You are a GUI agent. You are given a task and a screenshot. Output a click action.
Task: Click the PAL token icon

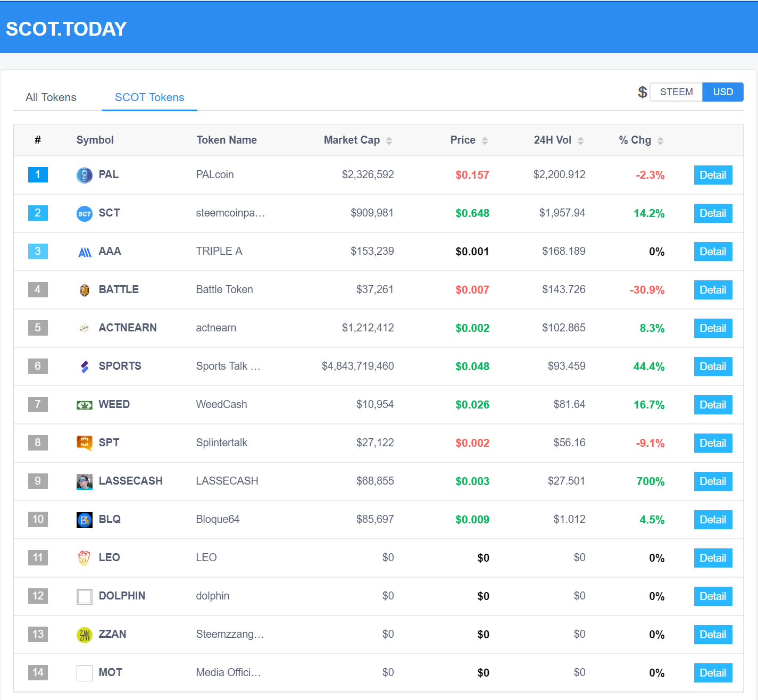point(85,175)
